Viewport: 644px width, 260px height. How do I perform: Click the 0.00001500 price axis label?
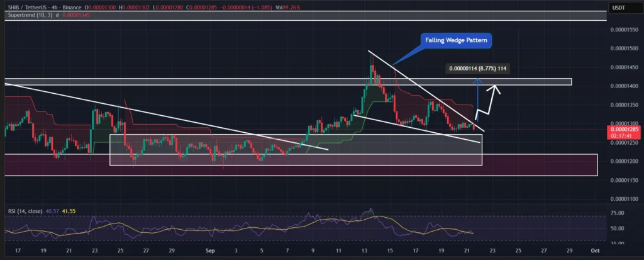(624, 48)
